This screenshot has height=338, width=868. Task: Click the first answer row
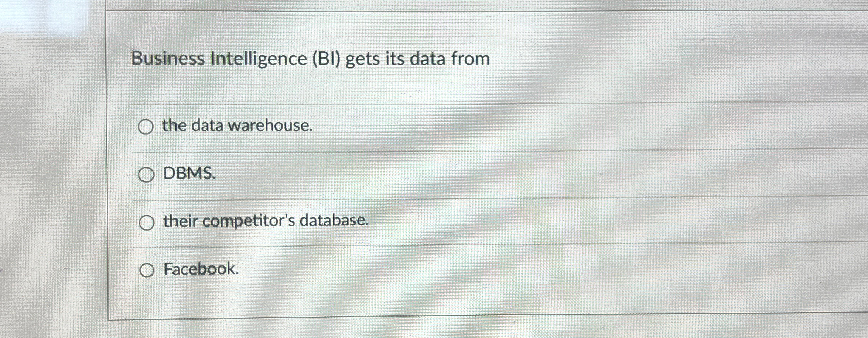click(x=406, y=127)
